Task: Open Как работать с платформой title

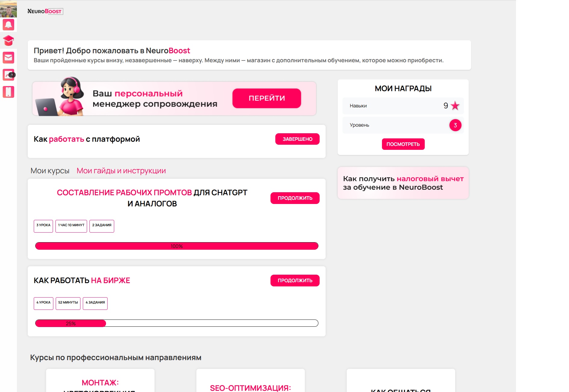Action: pos(87,139)
